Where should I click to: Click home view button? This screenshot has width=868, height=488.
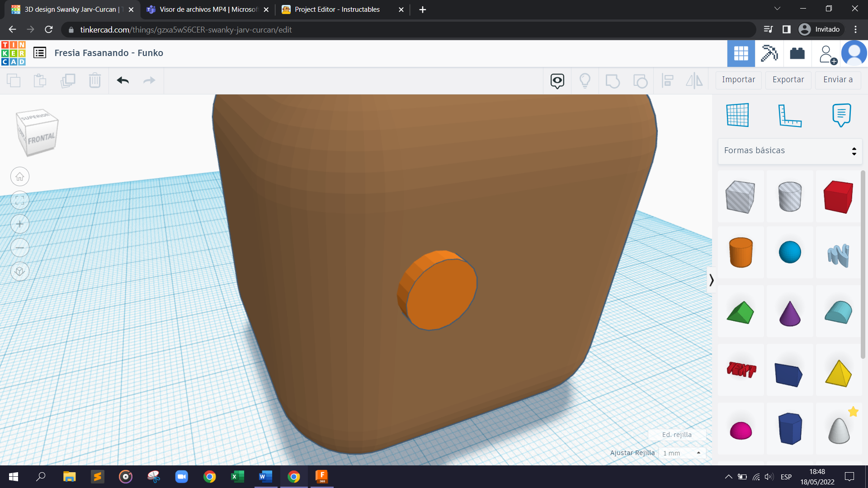[x=20, y=177]
